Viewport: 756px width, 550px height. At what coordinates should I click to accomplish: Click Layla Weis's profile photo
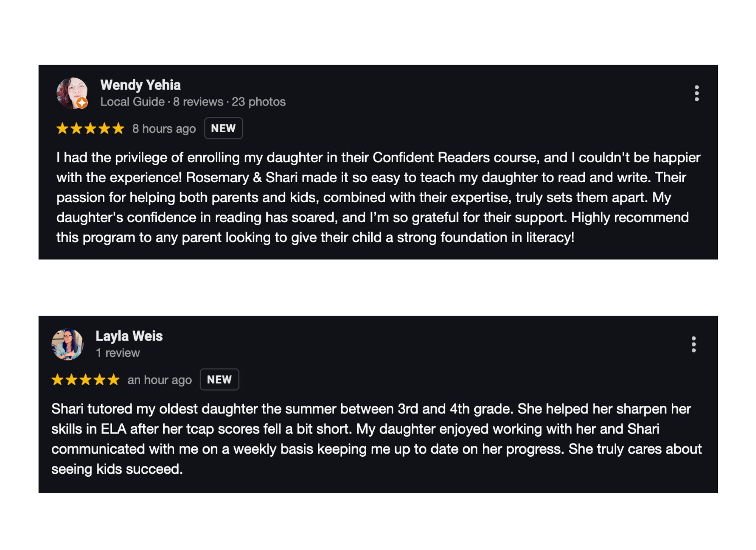[67, 344]
